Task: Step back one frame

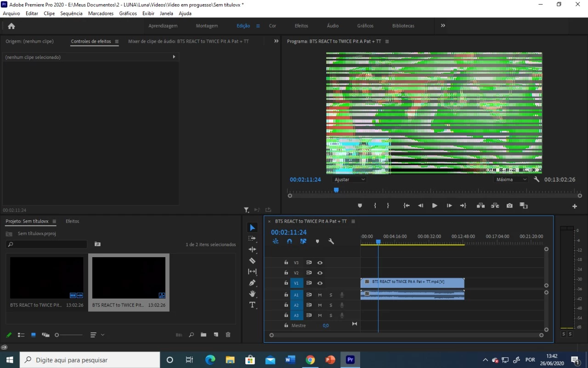Action: (420, 206)
